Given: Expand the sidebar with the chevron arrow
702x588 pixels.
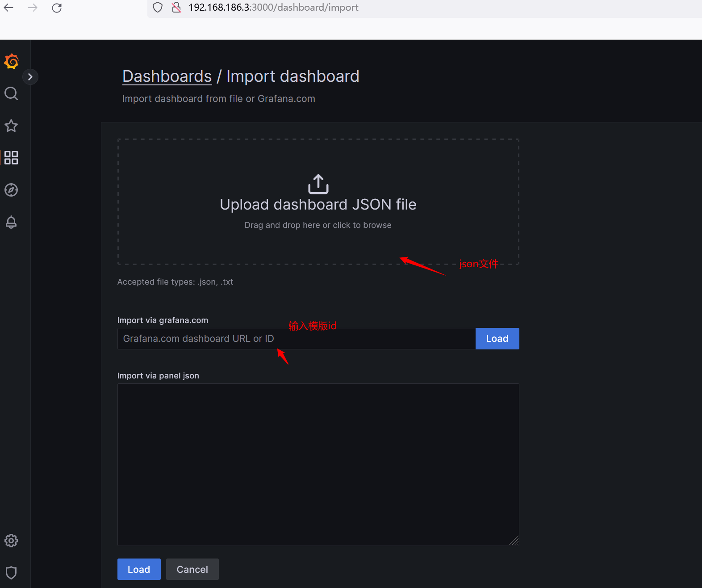Looking at the screenshot, I should click(30, 77).
